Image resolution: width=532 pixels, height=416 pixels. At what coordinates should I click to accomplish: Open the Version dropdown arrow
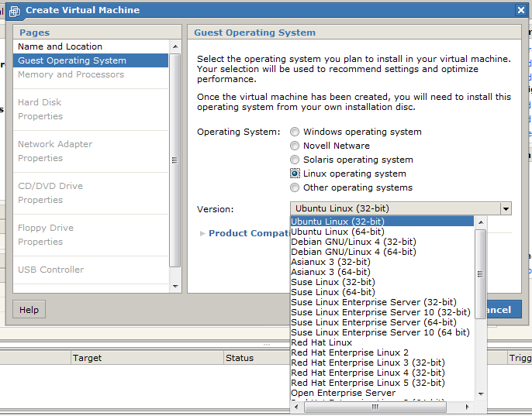(x=506, y=209)
